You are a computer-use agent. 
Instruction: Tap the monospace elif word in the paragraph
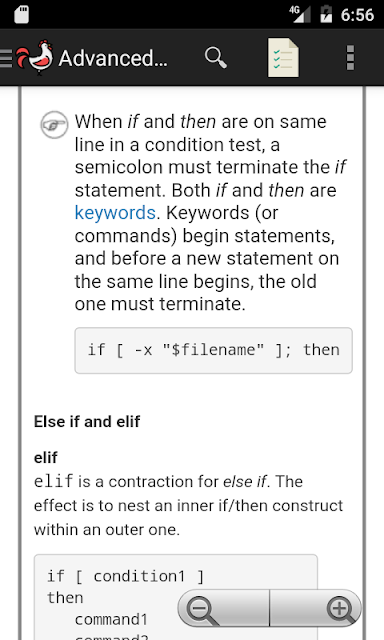pos(53,481)
